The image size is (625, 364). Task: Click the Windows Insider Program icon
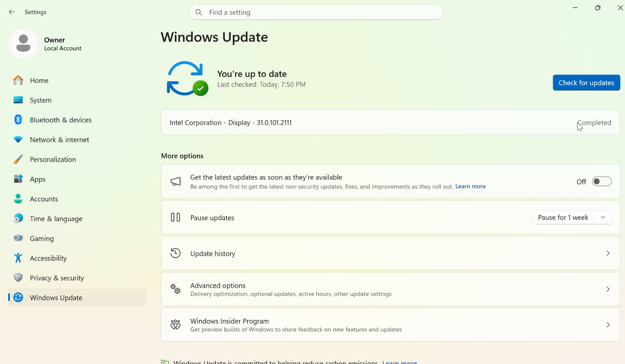coord(176,325)
